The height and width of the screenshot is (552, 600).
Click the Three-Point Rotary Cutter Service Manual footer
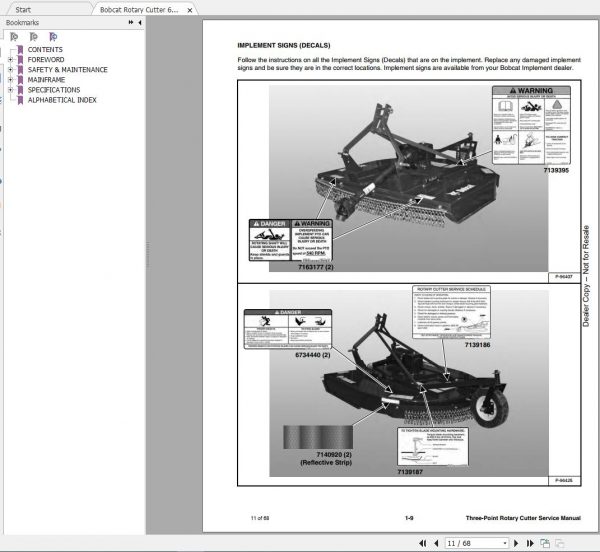click(523, 518)
